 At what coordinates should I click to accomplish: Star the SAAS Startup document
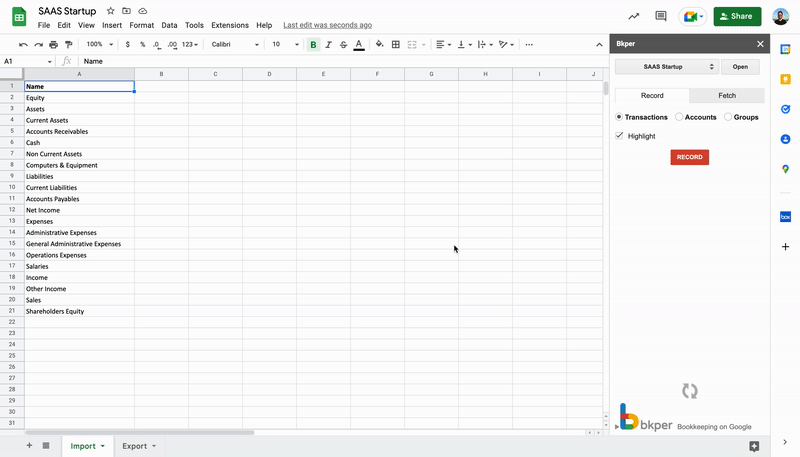tap(110, 11)
